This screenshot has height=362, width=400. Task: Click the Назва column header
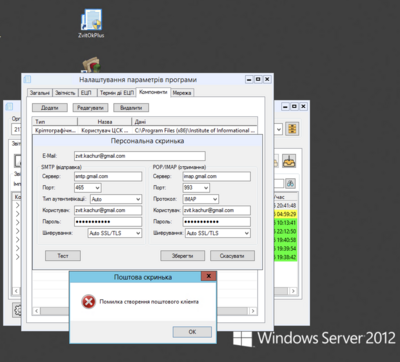tap(105, 122)
